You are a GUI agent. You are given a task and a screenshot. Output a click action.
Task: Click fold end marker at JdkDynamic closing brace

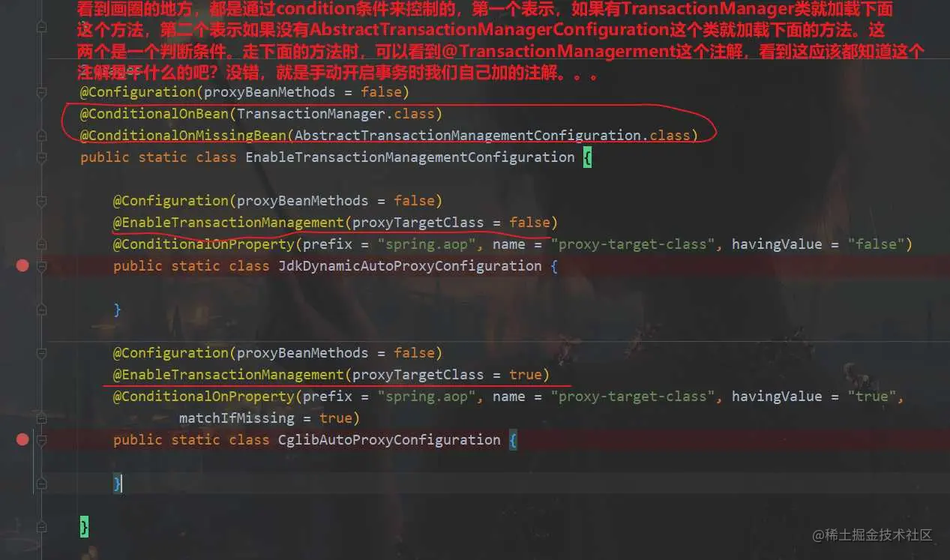coord(41,310)
